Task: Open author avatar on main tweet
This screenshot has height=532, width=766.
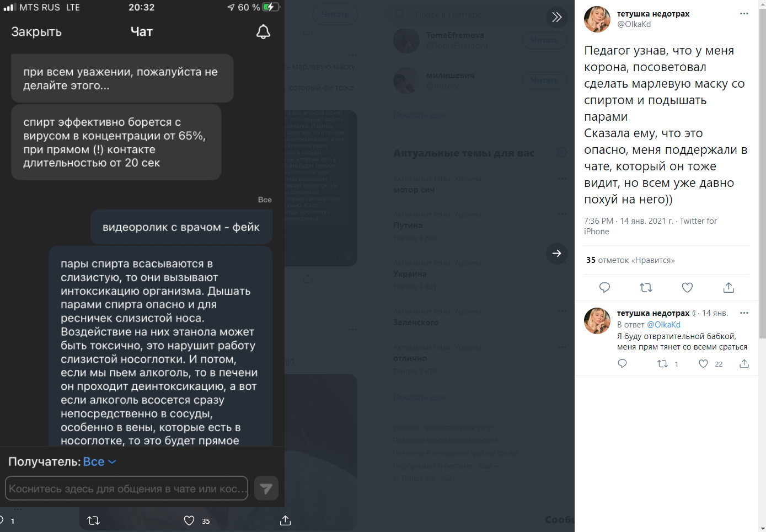Action: 597,19
